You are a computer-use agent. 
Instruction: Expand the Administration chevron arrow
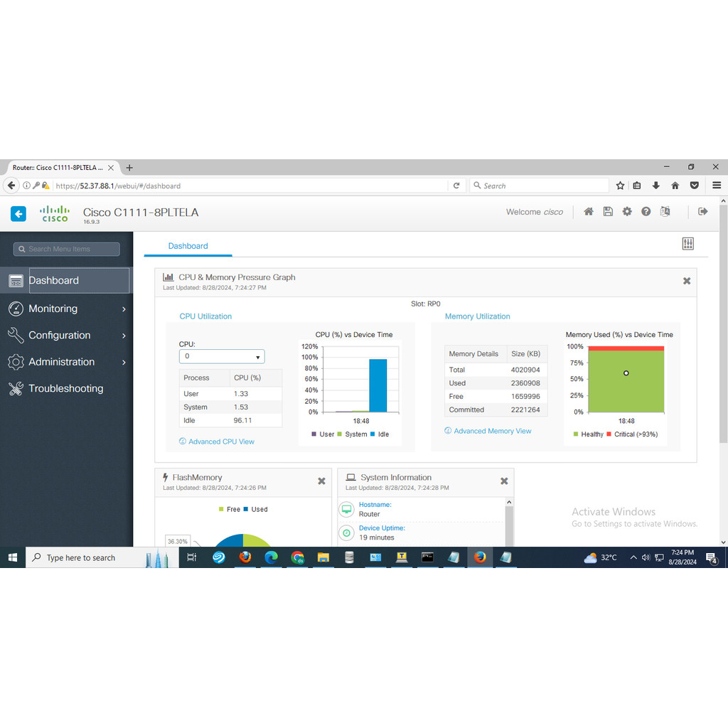[x=124, y=362]
